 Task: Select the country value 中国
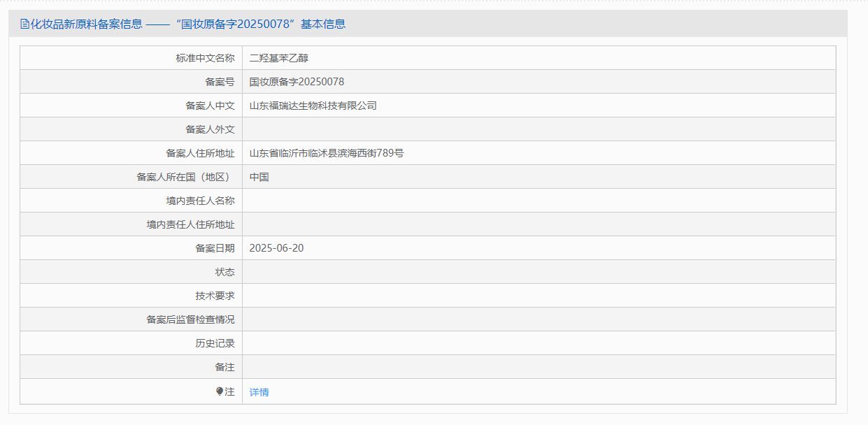coord(257,176)
